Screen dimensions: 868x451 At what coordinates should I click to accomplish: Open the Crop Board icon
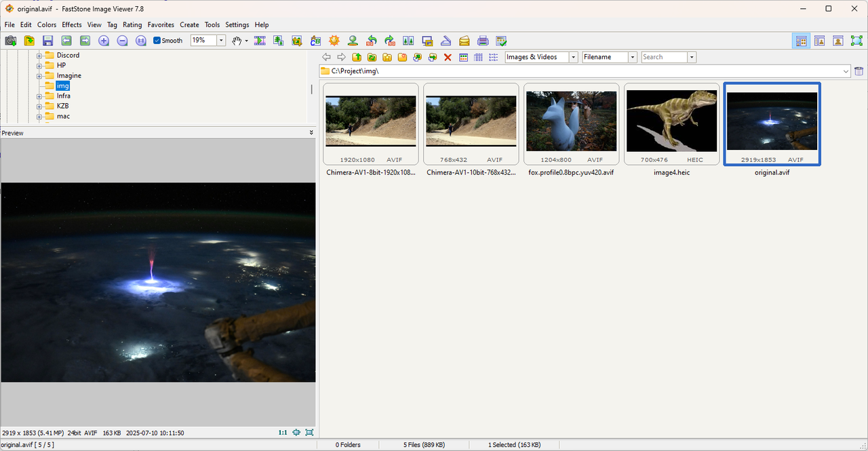(297, 41)
